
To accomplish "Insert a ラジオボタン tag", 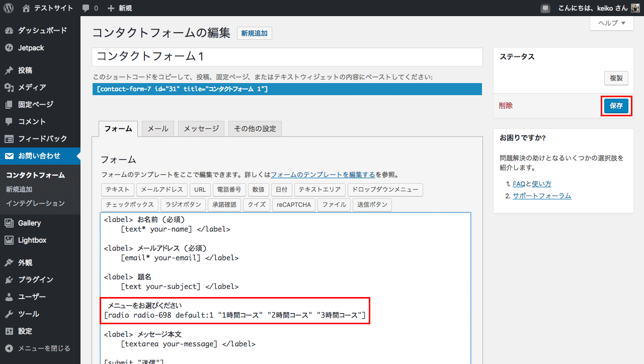I will pyautogui.click(x=183, y=205).
